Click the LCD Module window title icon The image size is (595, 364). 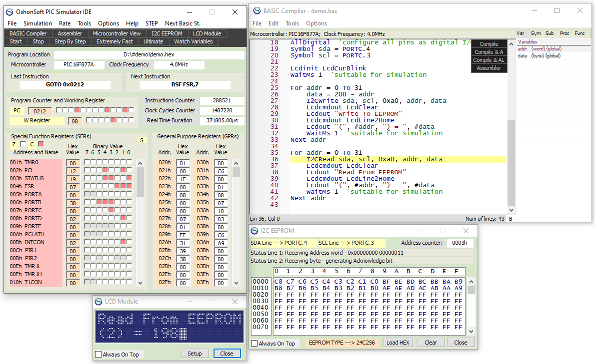point(98,302)
